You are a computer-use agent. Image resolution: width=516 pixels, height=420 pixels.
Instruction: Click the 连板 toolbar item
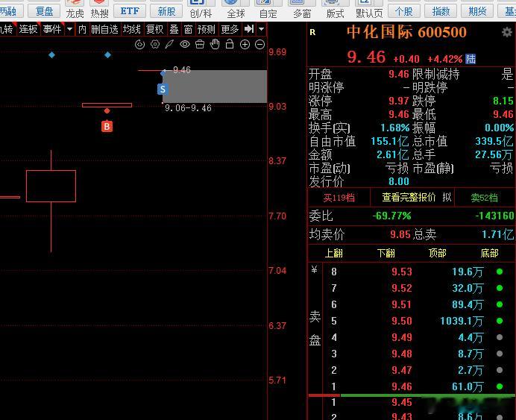coord(28,29)
